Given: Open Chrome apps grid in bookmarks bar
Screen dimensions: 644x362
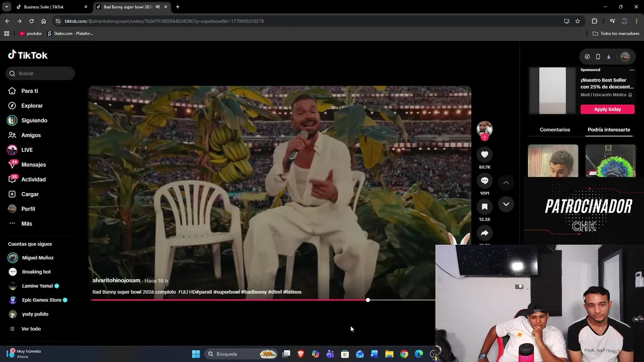Looking at the screenshot, I should (7, 34).
